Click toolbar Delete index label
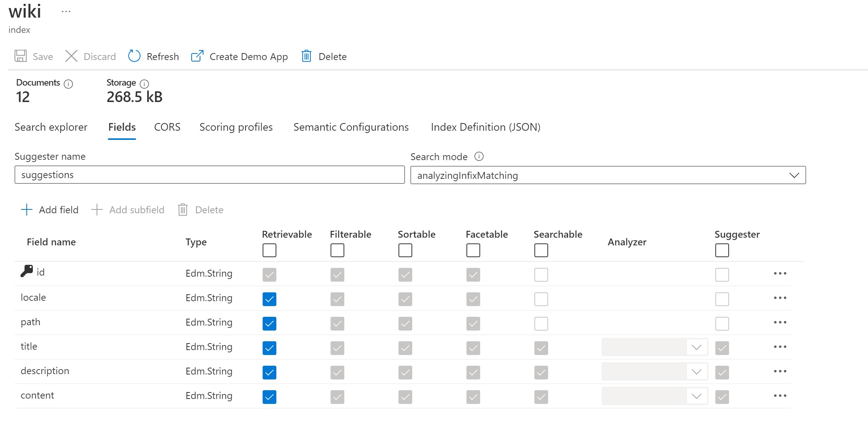 (332, 57)
